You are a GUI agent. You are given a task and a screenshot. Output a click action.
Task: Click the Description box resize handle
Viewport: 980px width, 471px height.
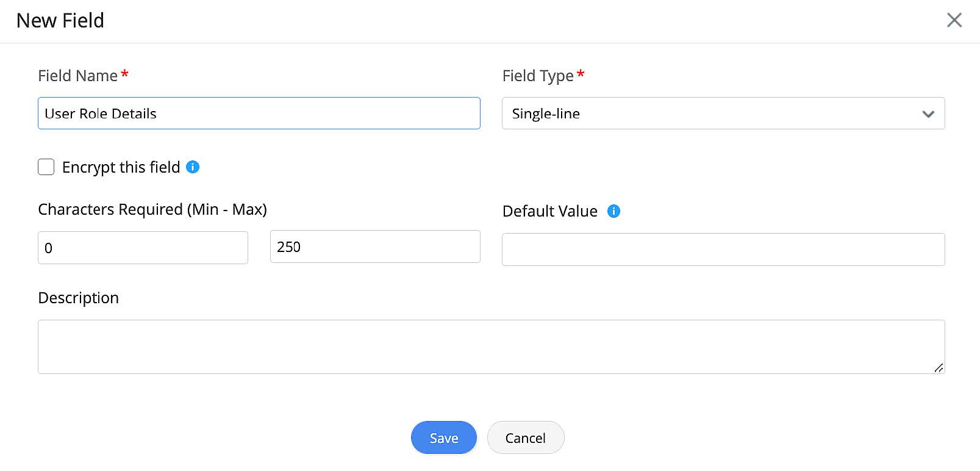coord(939,367)
